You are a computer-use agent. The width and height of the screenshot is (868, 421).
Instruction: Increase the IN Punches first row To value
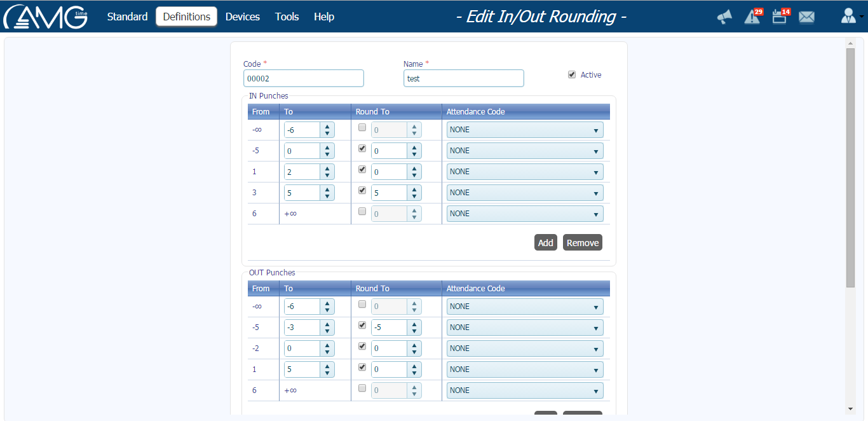[x=327, y=127]
